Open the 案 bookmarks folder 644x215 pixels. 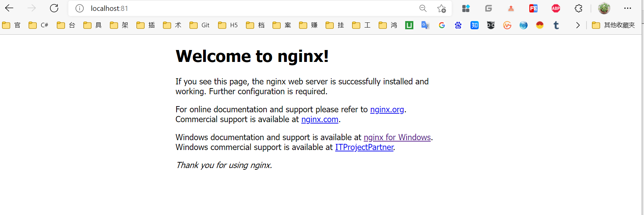282,25
